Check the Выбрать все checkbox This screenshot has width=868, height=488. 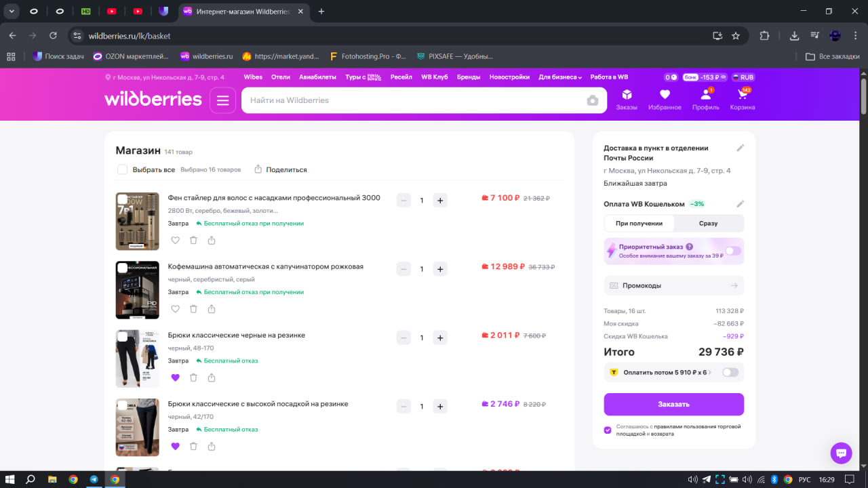point(122,169)
